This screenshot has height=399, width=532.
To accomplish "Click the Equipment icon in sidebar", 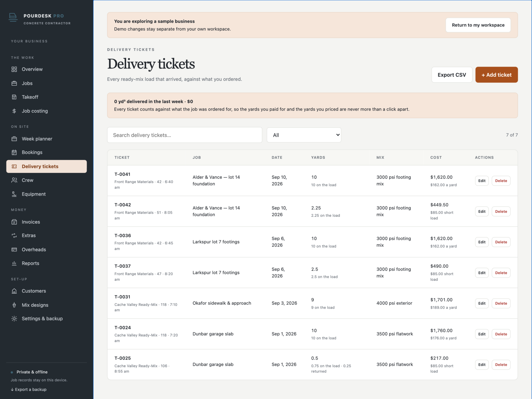I will (x=14, y=194).
